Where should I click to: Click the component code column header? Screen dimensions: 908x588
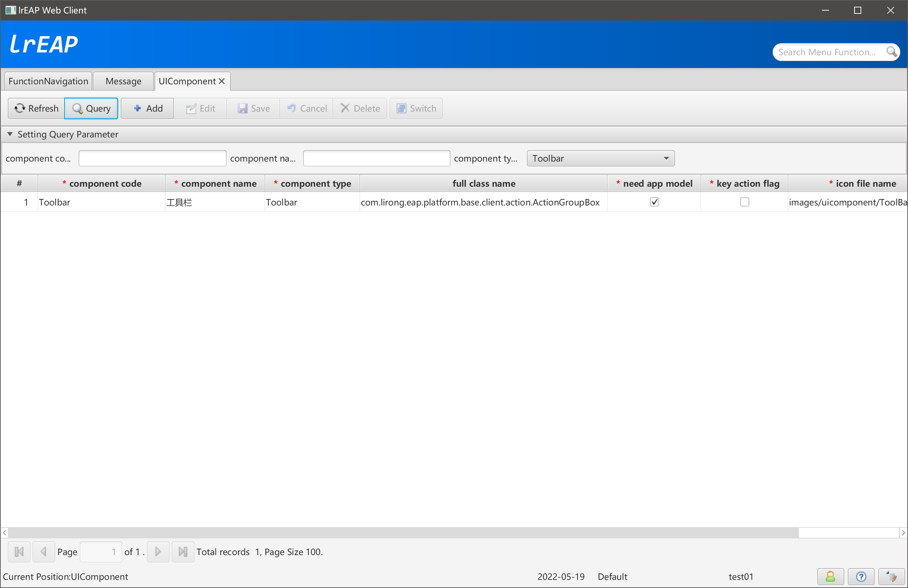pos(102,183)
